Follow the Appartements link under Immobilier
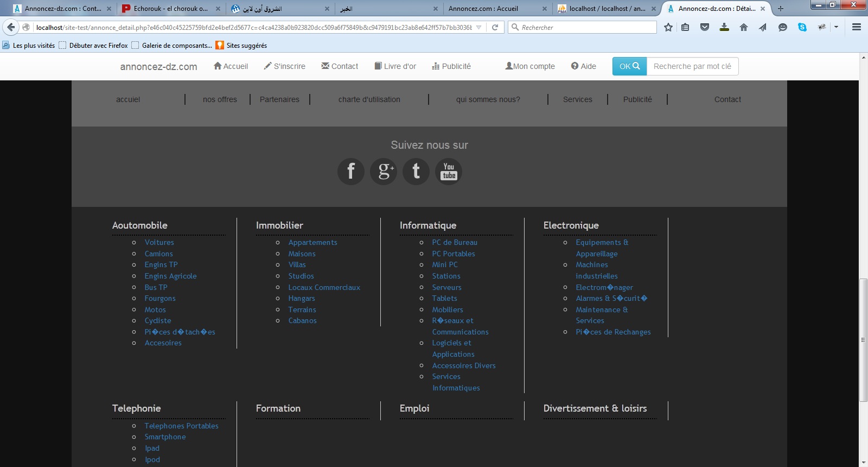The image size is (868, 467). pos(312,242)
